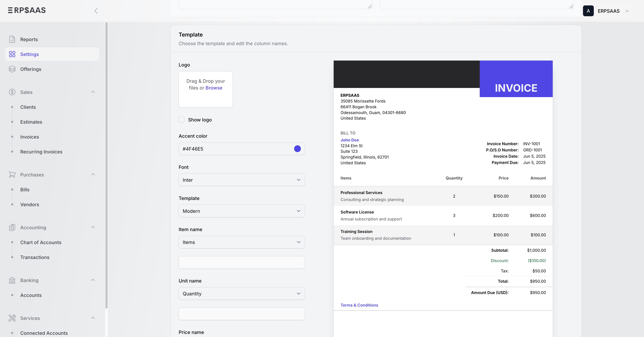Viewport: 644px width, 337px height.
Task: Click the ERPSAAS logo in the header
Action: (27, 10)
